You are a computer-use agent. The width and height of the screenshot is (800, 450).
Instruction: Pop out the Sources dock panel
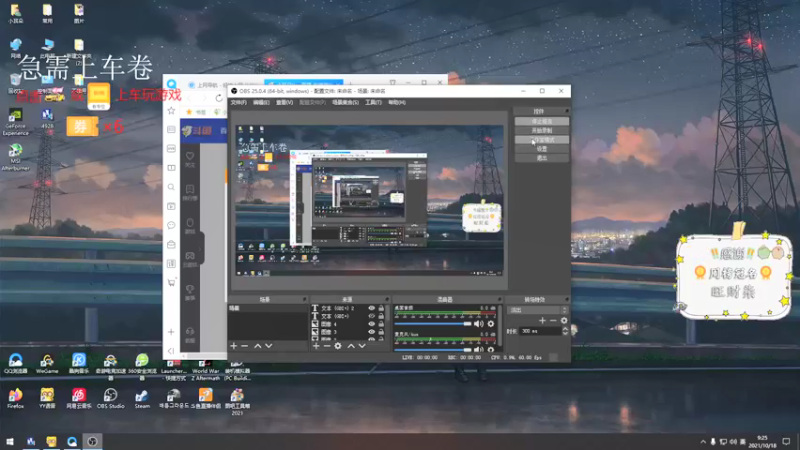pyautogui.click(x=387, y=299)
